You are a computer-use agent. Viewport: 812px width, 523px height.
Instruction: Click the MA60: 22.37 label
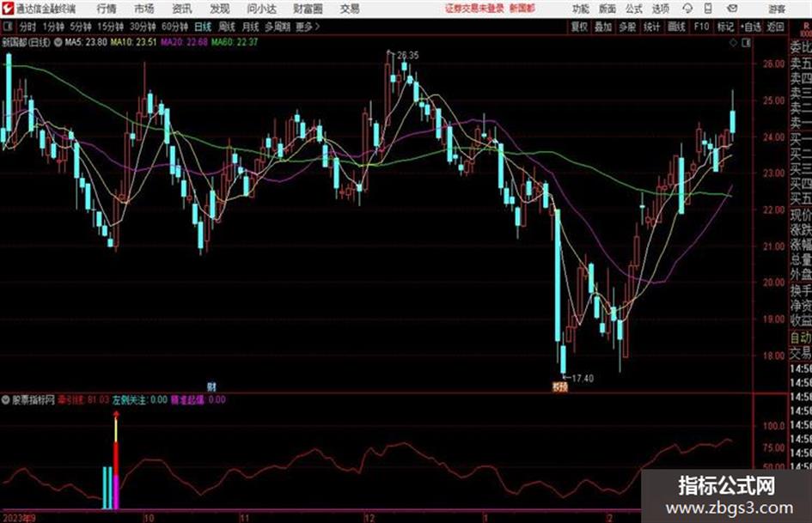coord(234,42)
